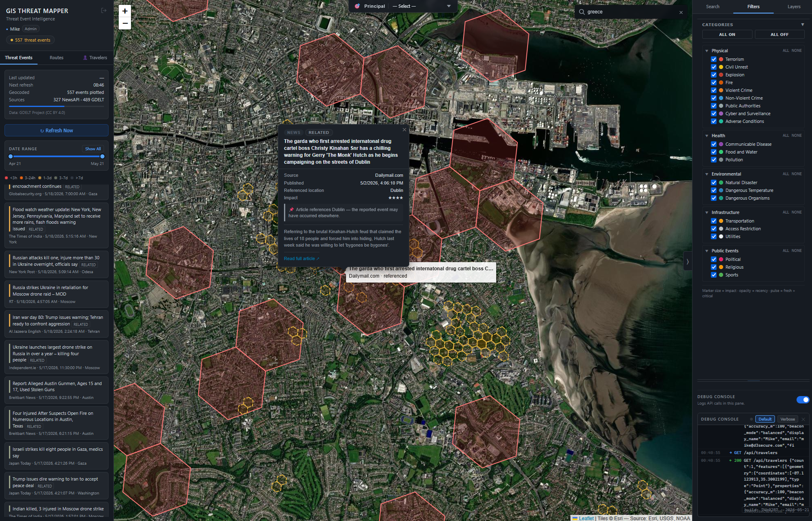The width and height of the screenshot is (812, 521).
Task: Select NONE for Public Events group
Action: click(796, 251)
